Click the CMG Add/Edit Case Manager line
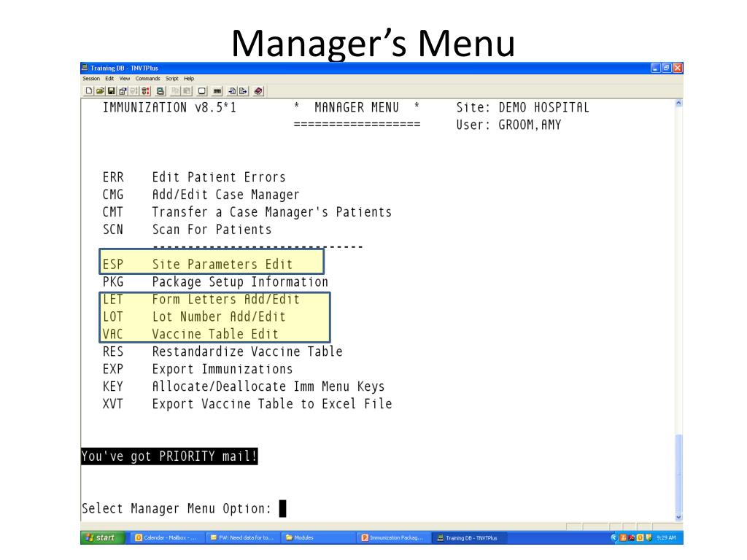The width and height of the screenshot is (747, 560). coord(201,194)
